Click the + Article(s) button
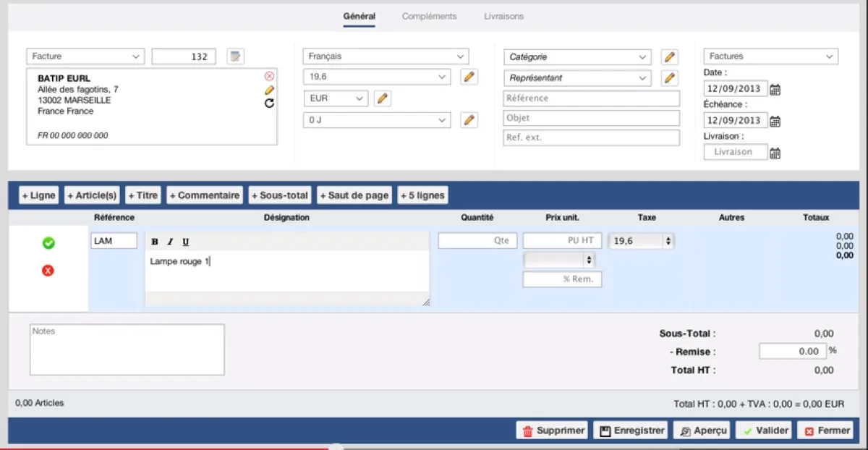 [92, 195]
